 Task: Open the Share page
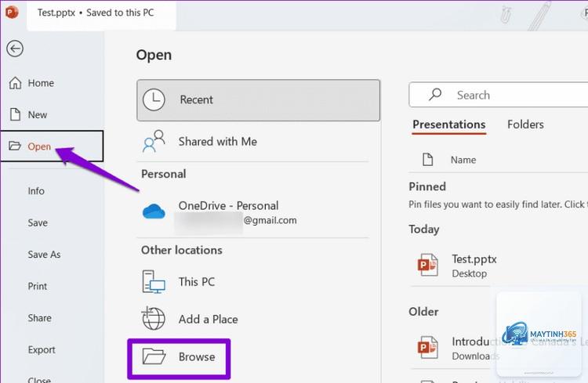click(39, 318)
